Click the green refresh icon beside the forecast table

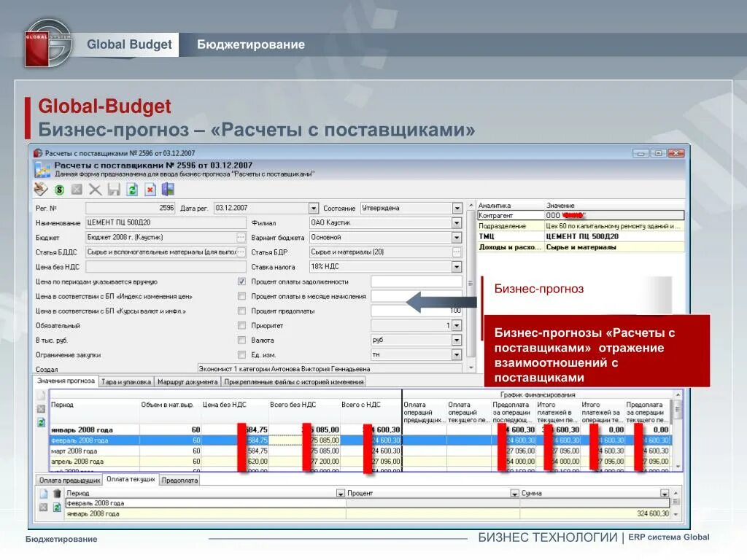pyautogui.click(x=41, y=422)
